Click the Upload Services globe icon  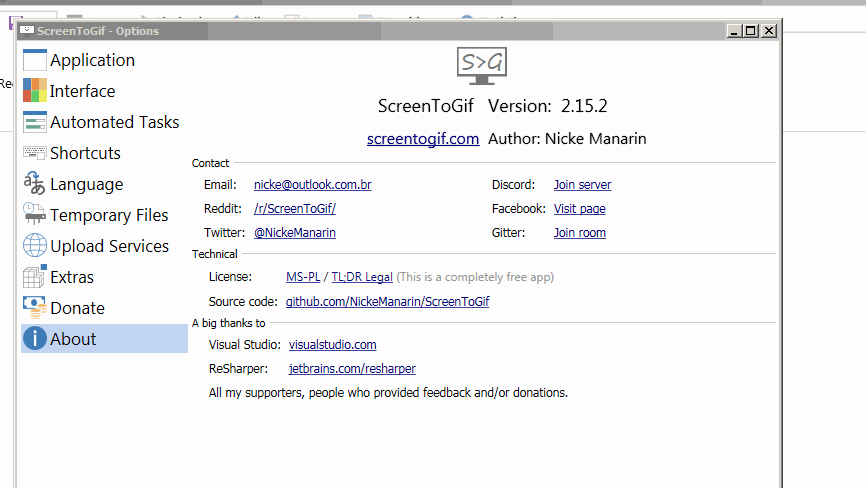tap(35, 246)
